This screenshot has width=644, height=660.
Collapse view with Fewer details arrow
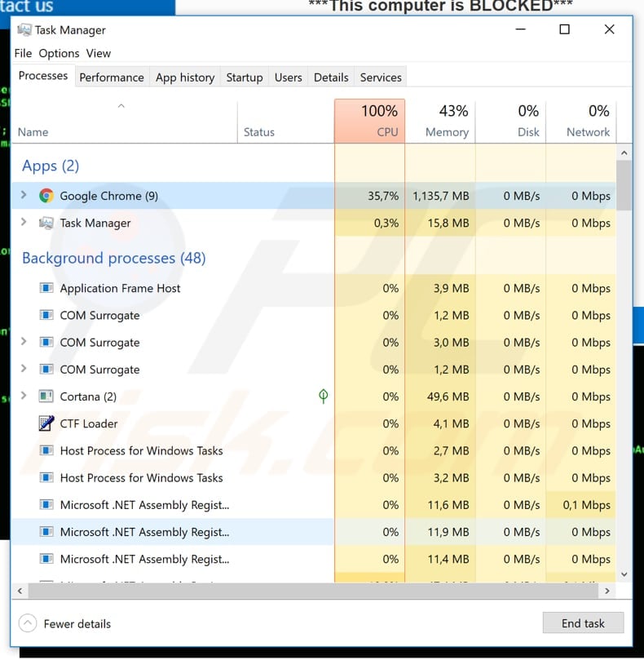(x=28, y=623)
